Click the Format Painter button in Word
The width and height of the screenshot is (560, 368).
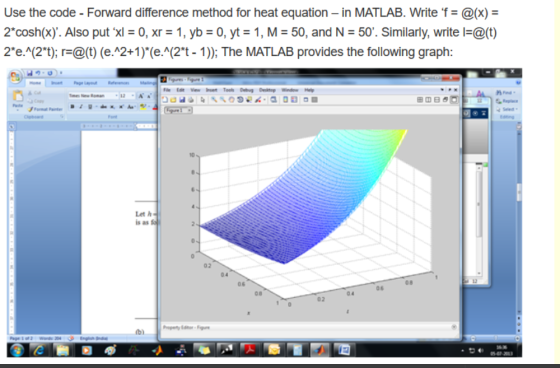pos(45,109)
